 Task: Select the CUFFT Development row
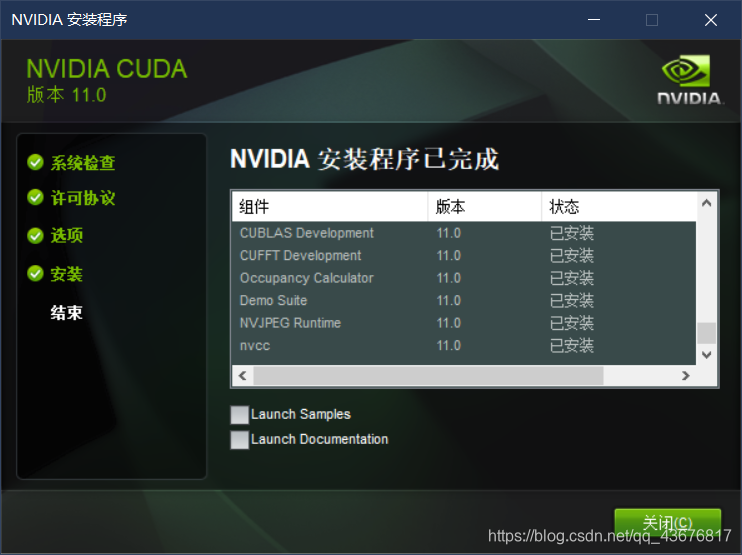(464, 255)
